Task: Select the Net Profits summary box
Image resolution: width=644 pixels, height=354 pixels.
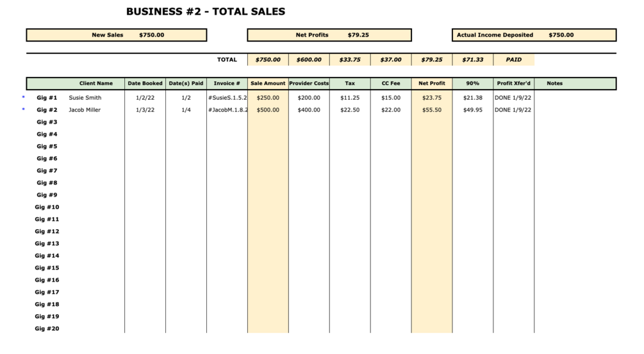Action: click(x=329, y=35)
